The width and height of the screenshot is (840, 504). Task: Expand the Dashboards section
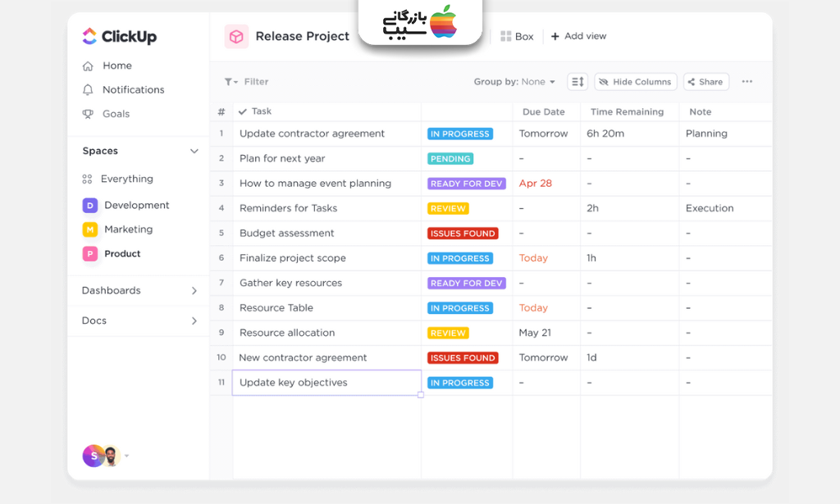coord(194,291)
